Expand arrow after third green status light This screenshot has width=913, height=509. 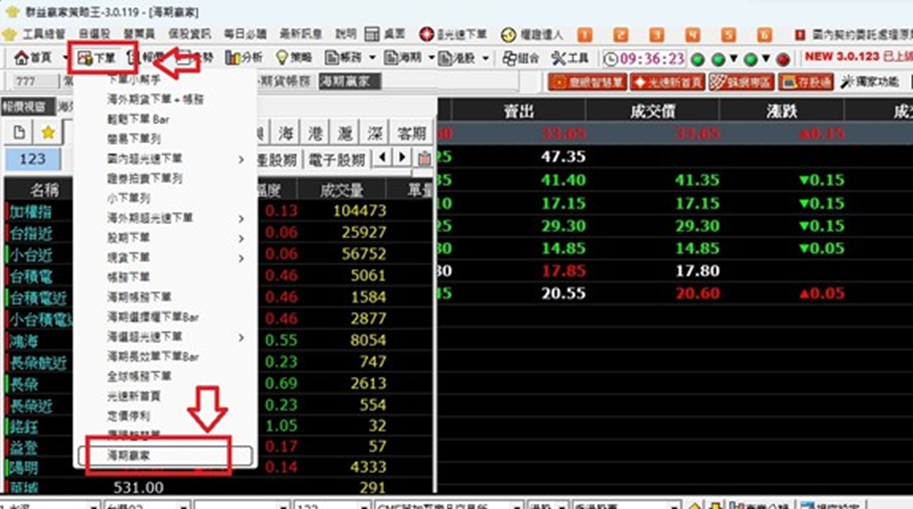point(766,58)
